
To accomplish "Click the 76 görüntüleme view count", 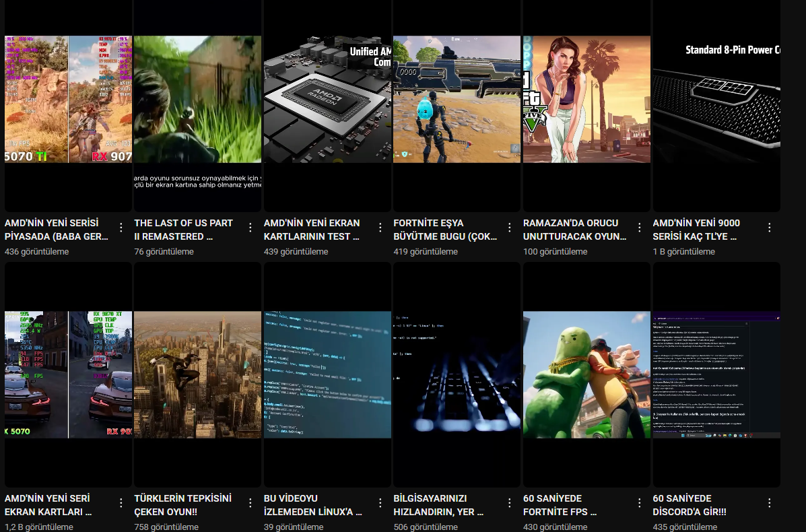I will pos(164,252).
